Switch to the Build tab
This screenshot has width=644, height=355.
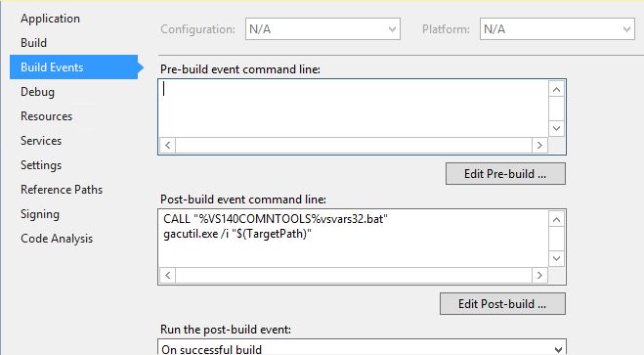[x=33, y=43]
